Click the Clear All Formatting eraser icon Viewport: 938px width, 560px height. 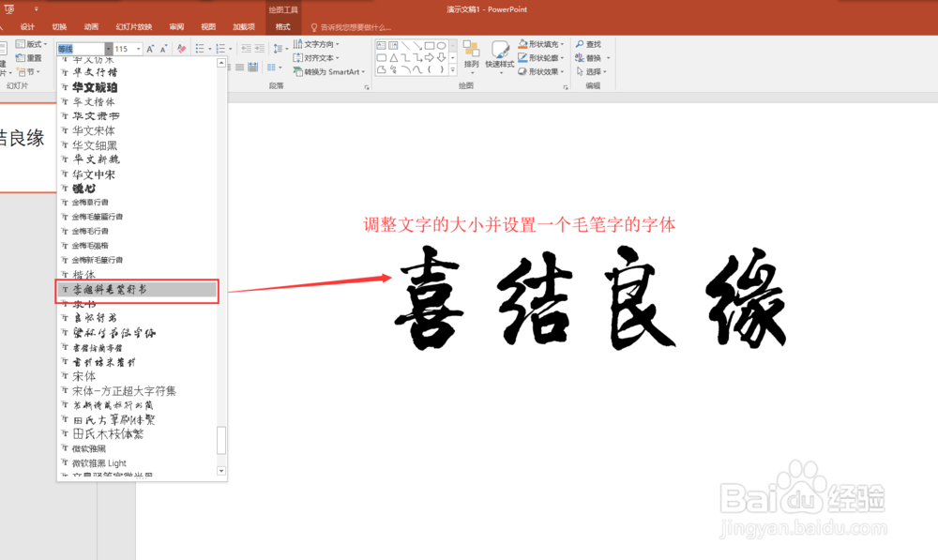pyautogui.click(x=181, y=49)
